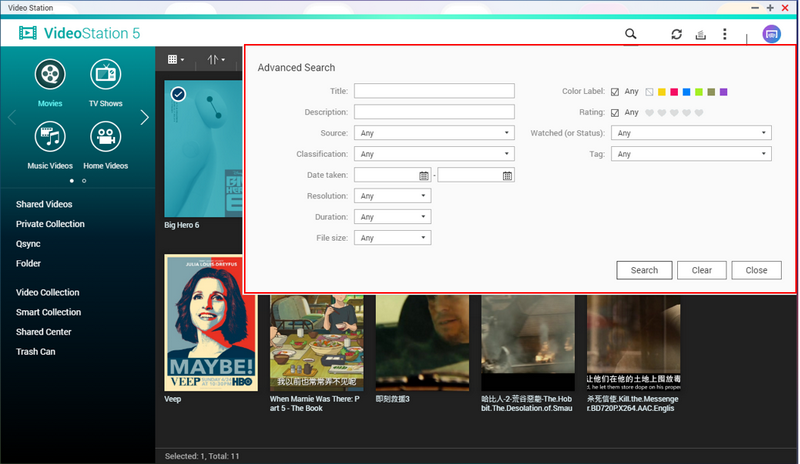This screenshot has height=464, width=800.
Task: Select the When Marnie Was There thumbnail
Action: click(x=317, y=343)
